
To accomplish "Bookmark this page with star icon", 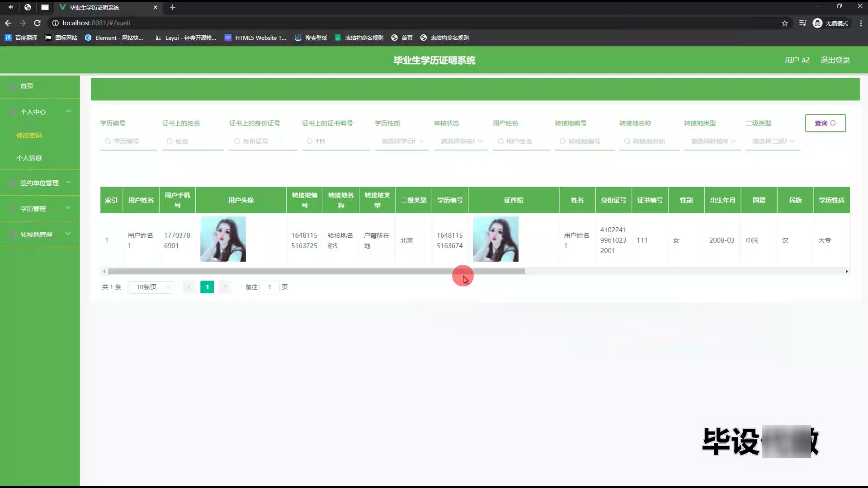I will pyautogui.click(x=785, y=23).
